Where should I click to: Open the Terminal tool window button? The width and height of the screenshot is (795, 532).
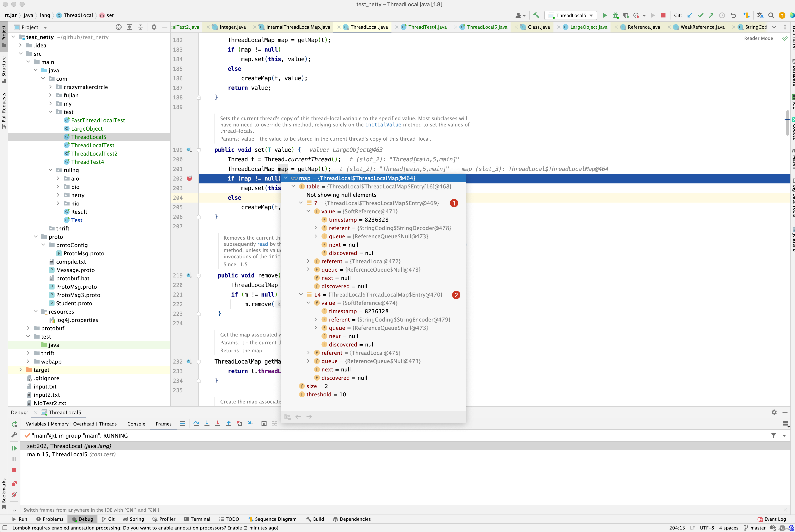click(x=197, y=519)
